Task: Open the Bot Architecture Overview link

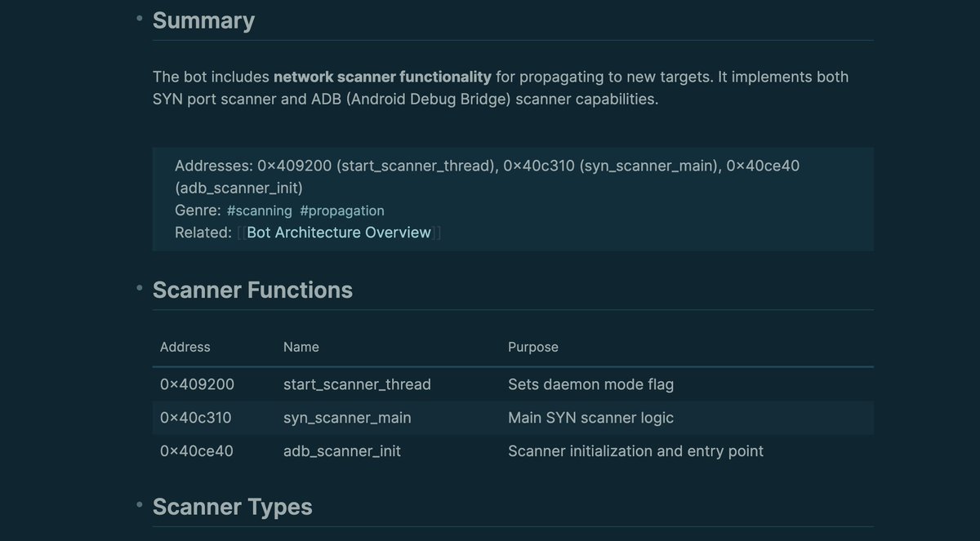Action: (x=339, y=233)
